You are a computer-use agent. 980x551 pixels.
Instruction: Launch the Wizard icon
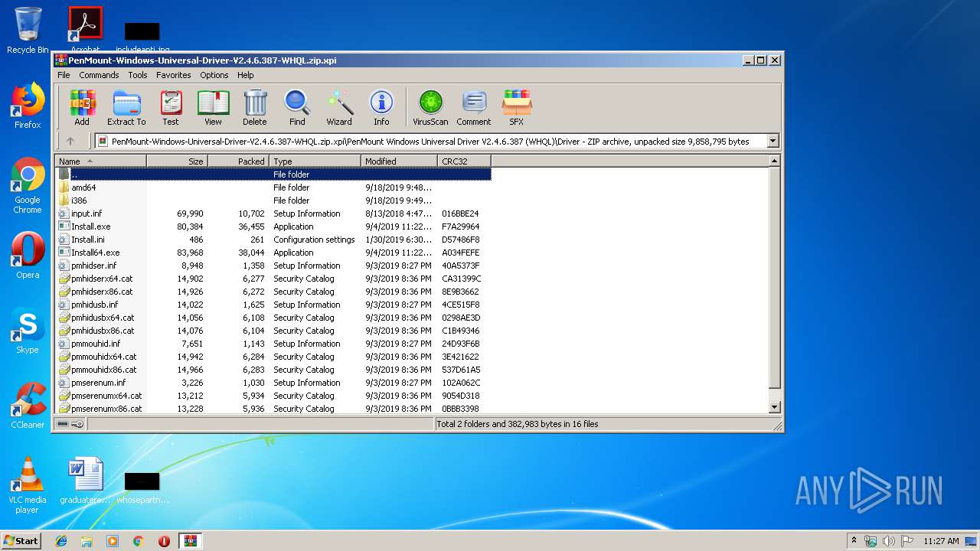pos(339,107)
